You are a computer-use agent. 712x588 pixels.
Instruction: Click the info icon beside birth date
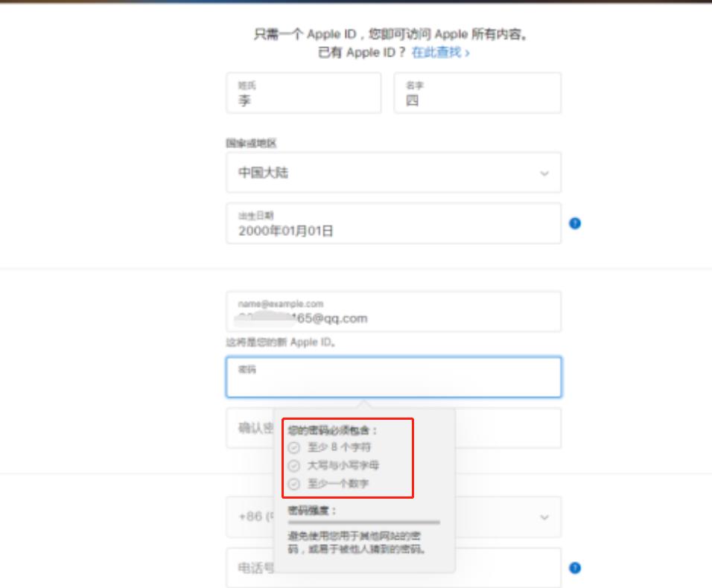[x=575, y=223]
